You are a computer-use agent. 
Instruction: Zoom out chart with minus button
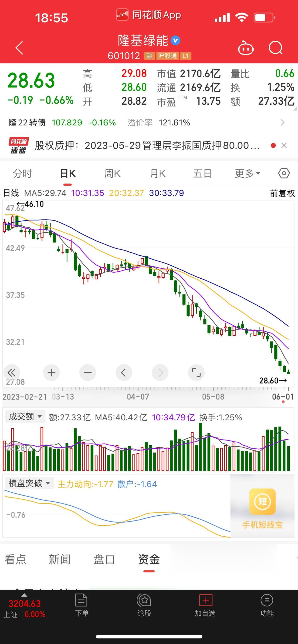[88, 373]
